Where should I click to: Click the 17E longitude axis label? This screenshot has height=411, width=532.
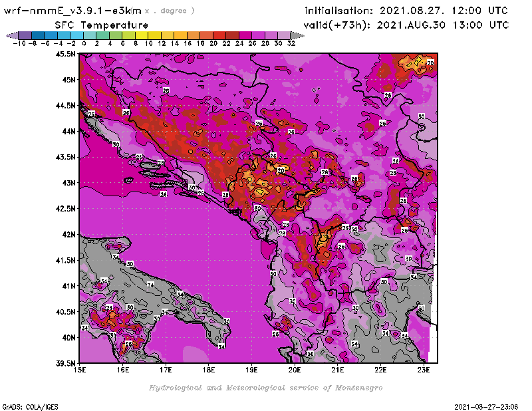[x=166, y=370]
